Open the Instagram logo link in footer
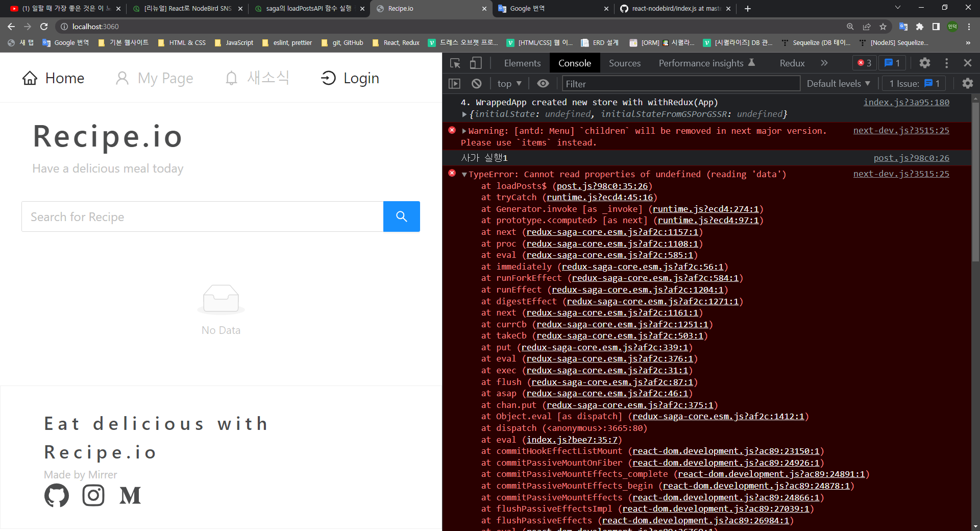The height and width of the screenshot is (531, 980). pos(93,495)
